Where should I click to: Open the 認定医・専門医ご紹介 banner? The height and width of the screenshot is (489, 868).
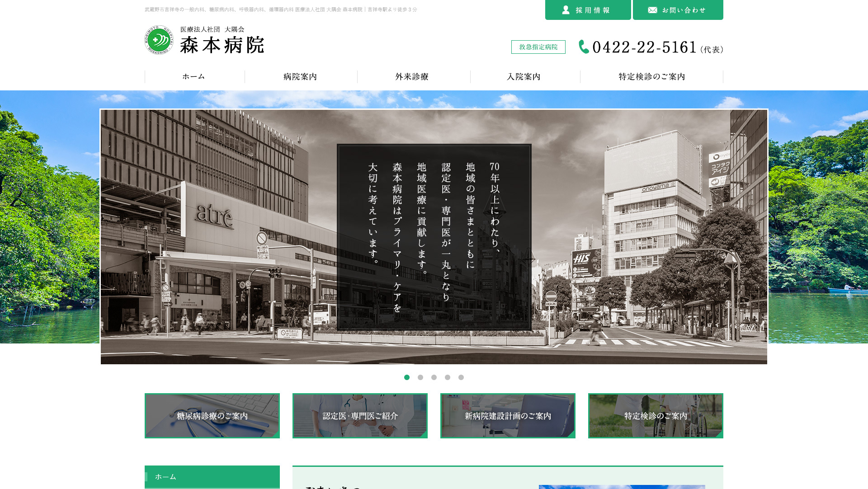360,416
